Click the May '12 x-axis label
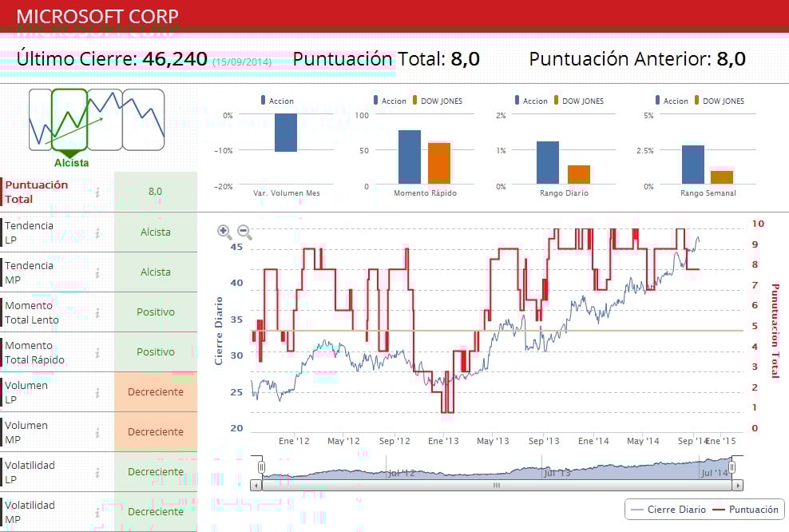Screen dimensions: 789x532 click(343, 441)
